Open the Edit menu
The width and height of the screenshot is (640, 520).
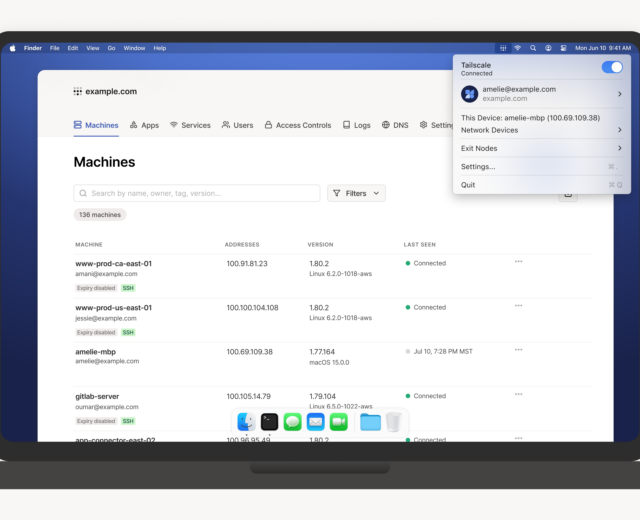click(x=73, y=48)
